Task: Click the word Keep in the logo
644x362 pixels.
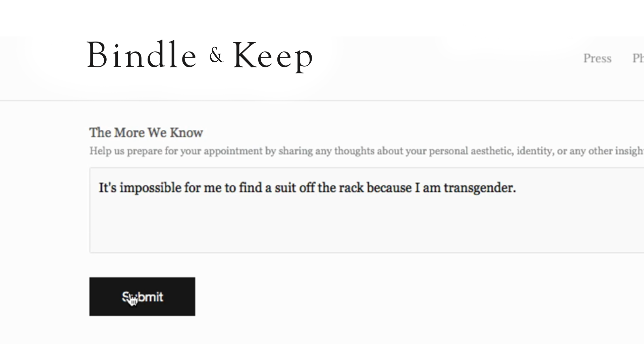Action: click(273, 56)
